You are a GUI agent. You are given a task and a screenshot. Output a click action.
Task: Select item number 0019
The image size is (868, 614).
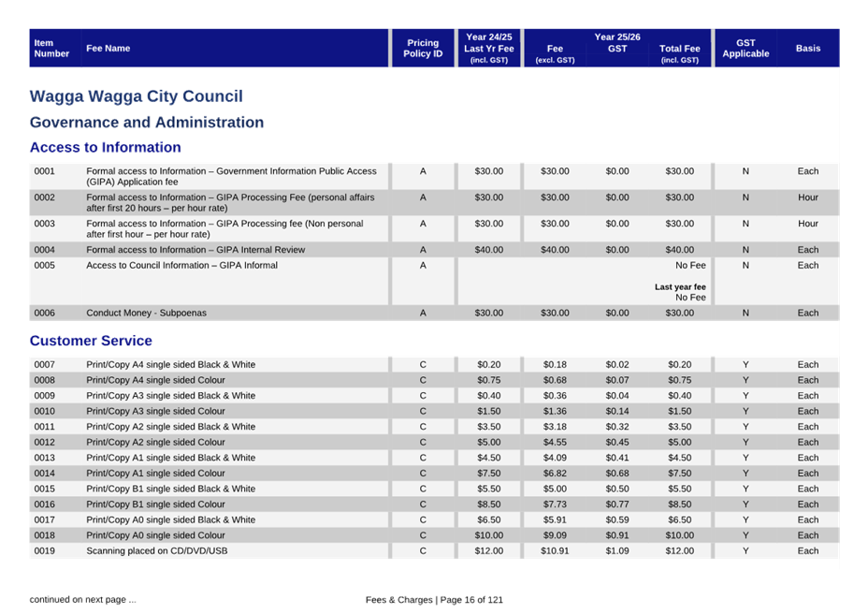[x=44, y=551]
